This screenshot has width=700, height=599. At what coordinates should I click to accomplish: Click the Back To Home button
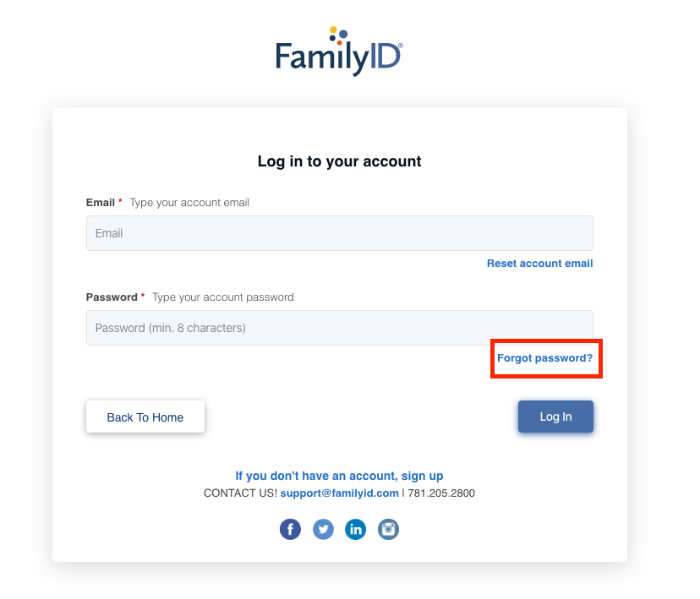[145, 417]
